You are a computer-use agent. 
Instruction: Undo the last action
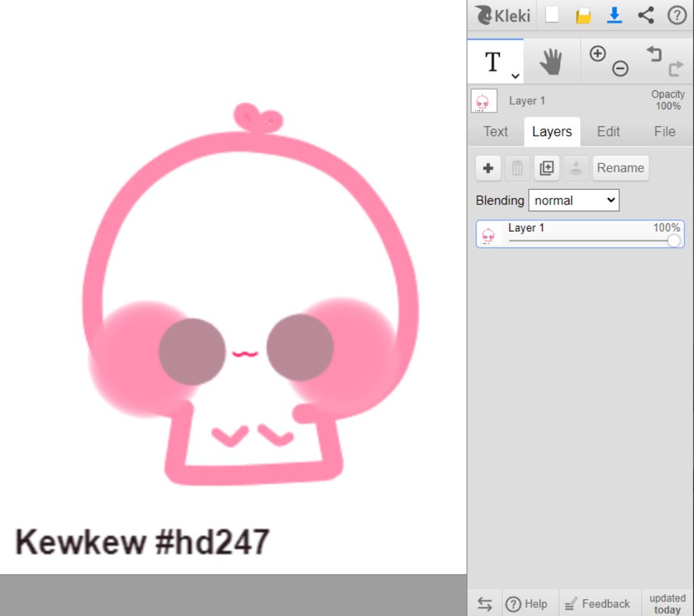[x=654, y=54]
